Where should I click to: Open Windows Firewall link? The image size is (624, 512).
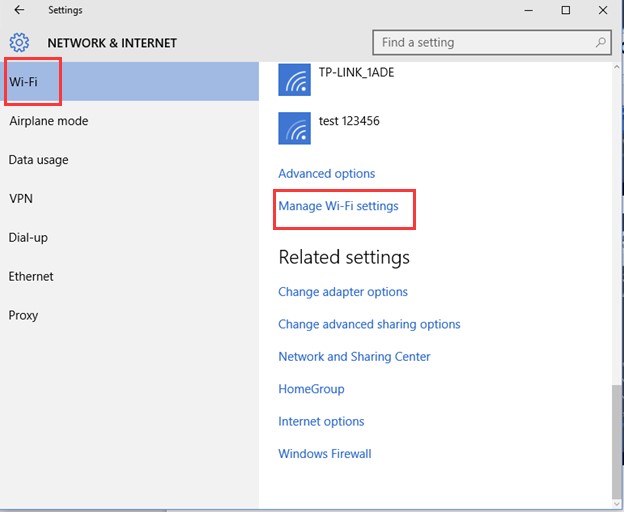pyautogui.click(x=325, y=454)
